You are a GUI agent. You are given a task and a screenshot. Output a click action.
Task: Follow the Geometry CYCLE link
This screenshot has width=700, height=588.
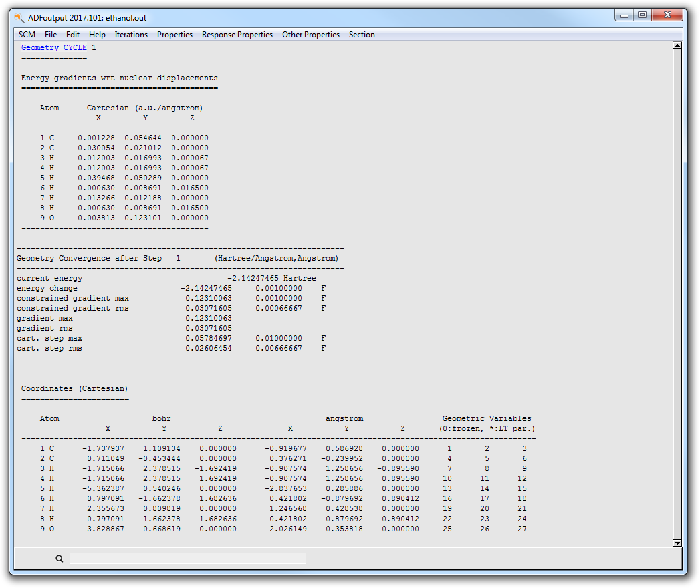[x=54, y=47]
